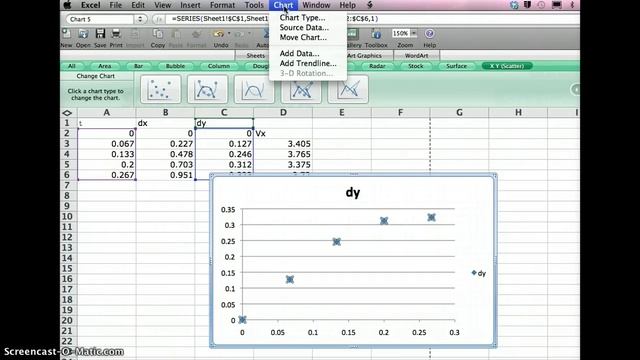Click the Name Box showing Chart 5

(x=100, y=19)
